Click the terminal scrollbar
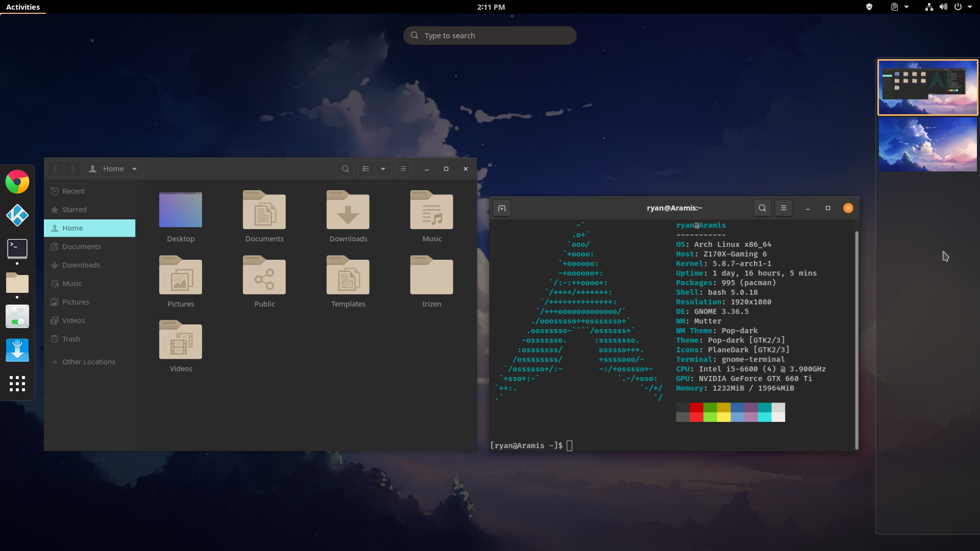The image size is (980, 551). click(x=856, y=339)
